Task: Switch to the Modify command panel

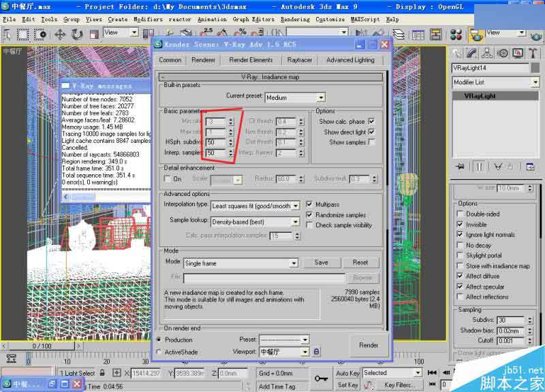Action: [471, 52]
